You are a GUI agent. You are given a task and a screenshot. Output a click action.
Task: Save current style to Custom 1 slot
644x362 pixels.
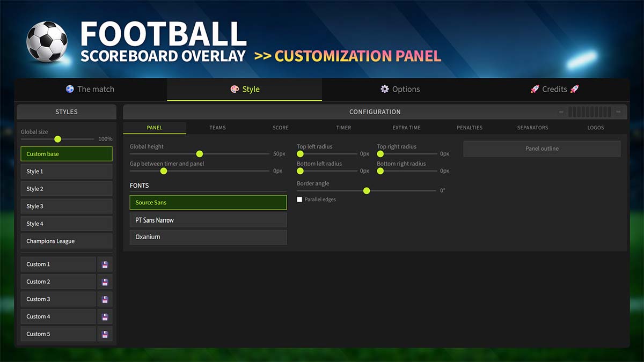click(105, 264)
